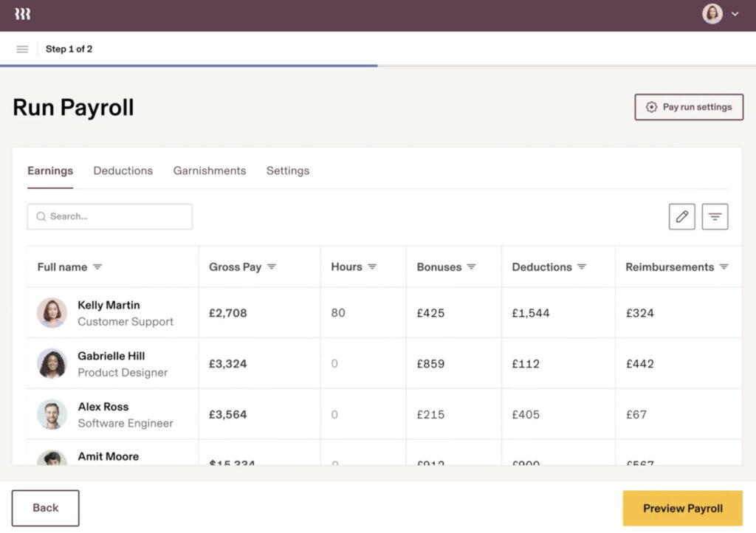The width and height of the screenshot is (756, 533).
Task: Click the Rippling logo in header
Action: (x=22, y=14)
